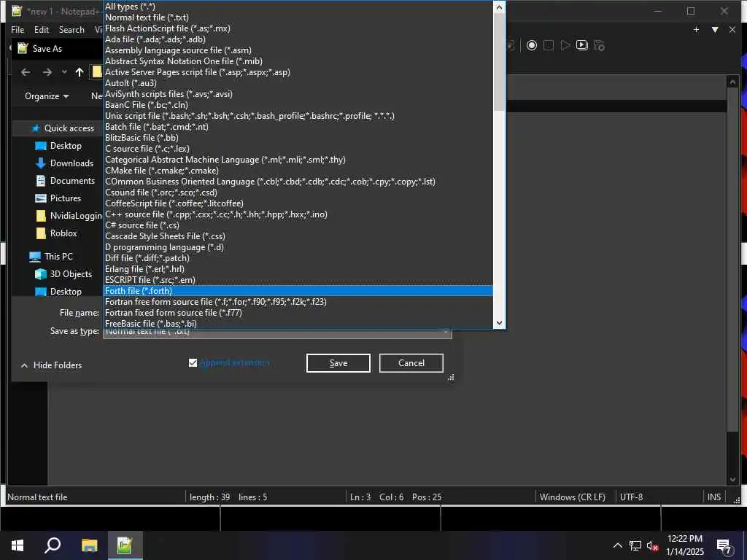
Task: Choose 'Fortran fixed form source file (*.f77)'
Action: 298,313
